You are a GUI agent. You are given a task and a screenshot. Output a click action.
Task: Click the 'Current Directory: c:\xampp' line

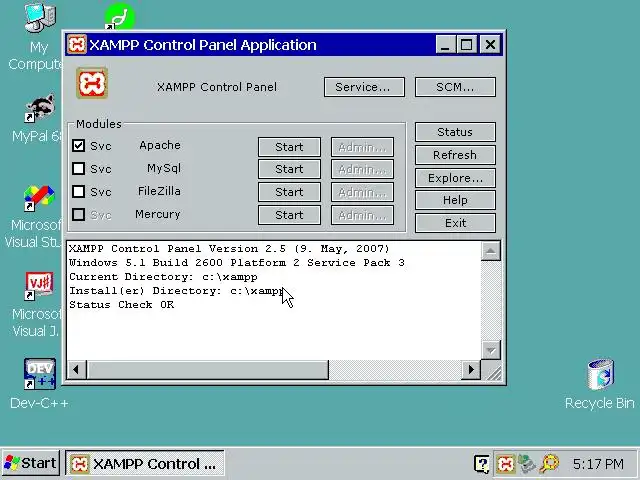tap(163, 277)
